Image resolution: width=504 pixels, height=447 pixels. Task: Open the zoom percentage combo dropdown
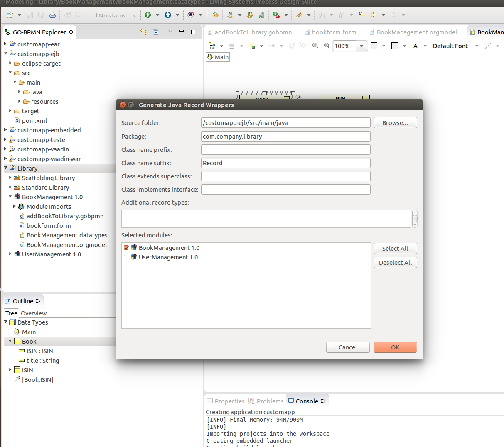(x=361, y=46)
